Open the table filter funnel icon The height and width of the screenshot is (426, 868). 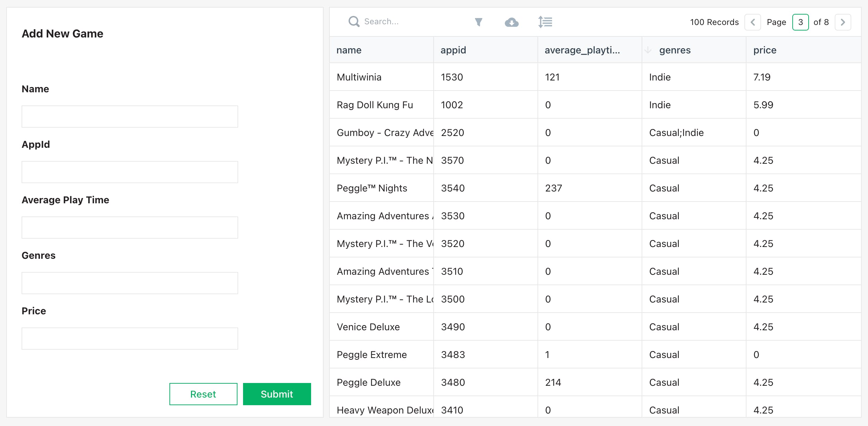click(x=478, y=22)
